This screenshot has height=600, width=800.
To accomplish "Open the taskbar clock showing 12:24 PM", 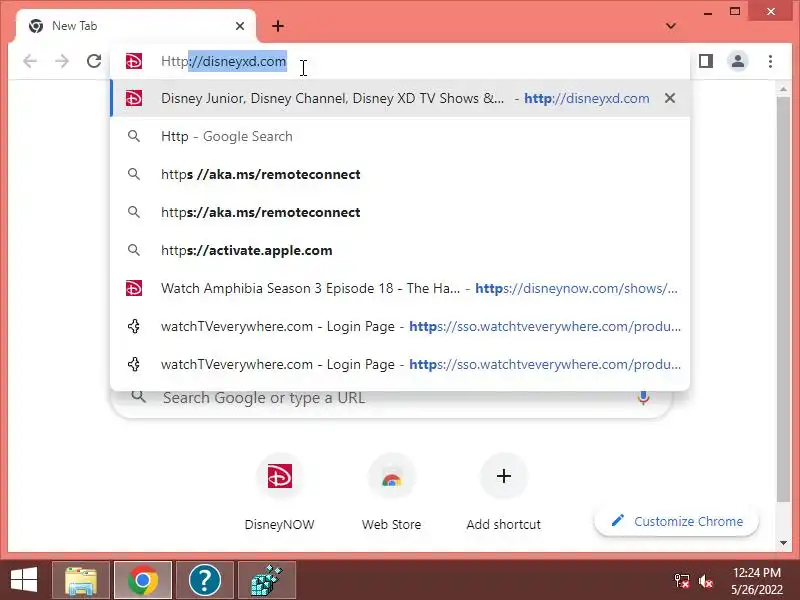I will (757, 581).
